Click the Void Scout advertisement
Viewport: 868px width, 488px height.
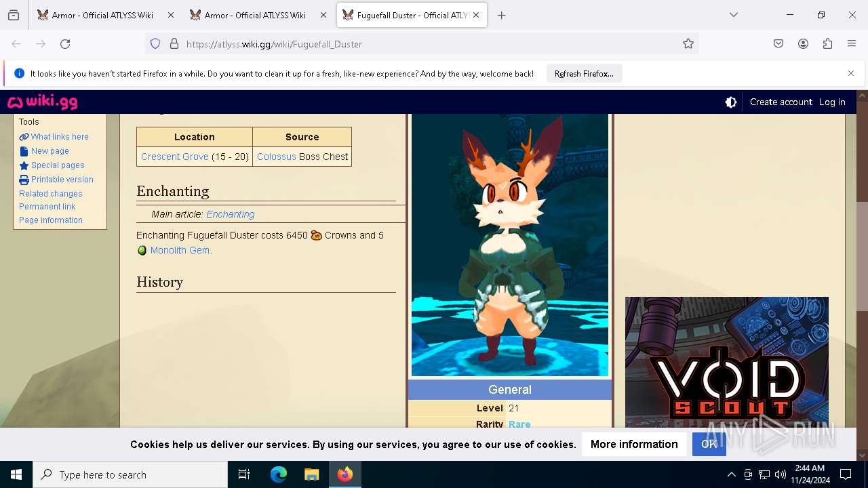tap(727, 362)
